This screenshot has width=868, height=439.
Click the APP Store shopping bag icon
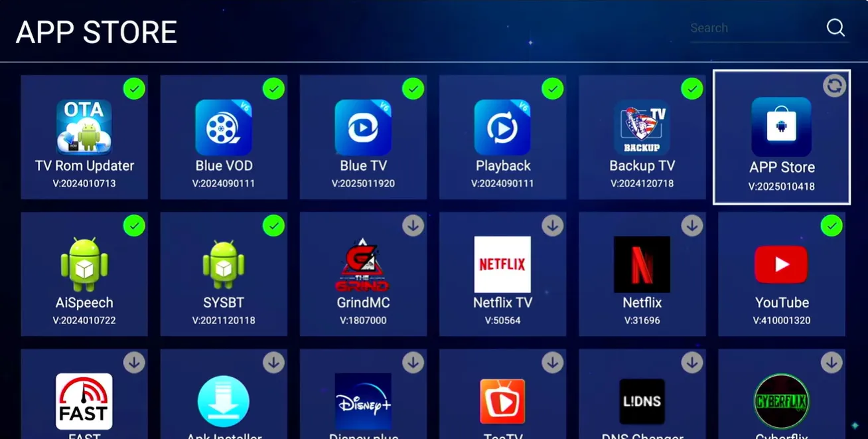(781, 127)
